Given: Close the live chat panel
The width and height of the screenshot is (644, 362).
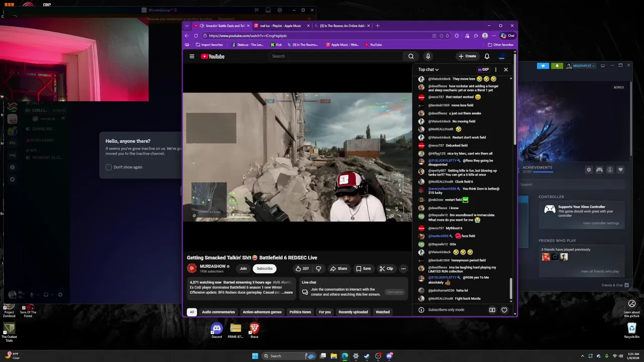Looking at the screenshot, I should pos(506,69).
